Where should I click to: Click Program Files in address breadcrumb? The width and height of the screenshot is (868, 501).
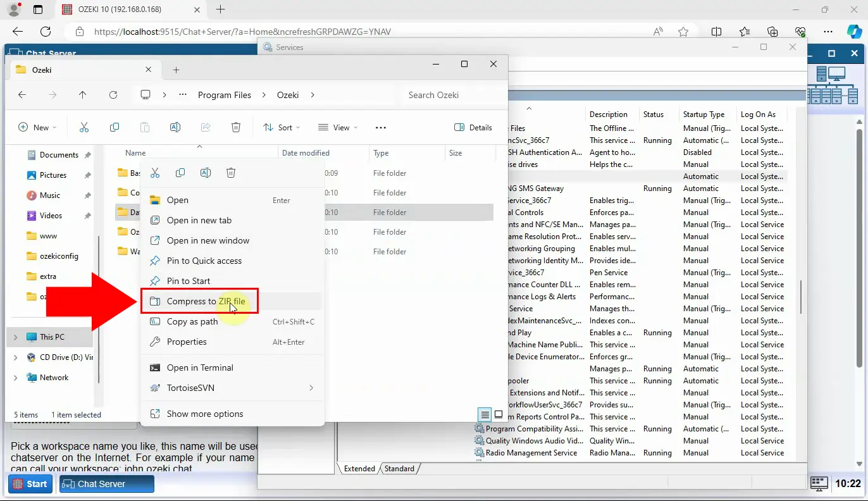(225, 95)
